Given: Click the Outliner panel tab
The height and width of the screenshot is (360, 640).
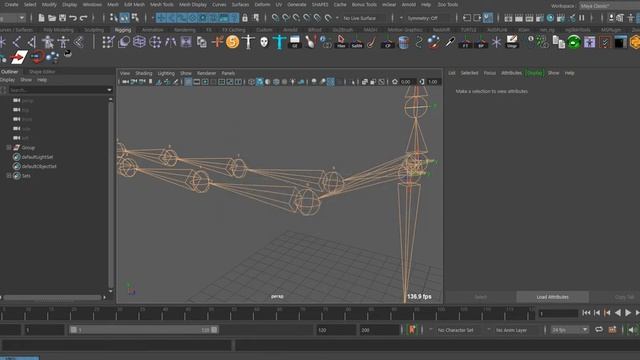Looking at the screenshot, I should [10, 71].
